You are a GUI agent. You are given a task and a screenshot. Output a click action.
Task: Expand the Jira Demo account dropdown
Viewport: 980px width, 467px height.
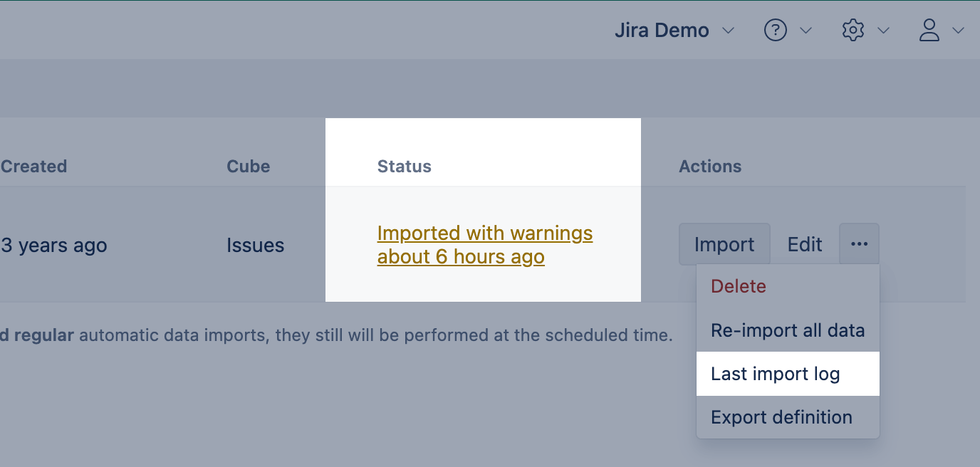coord(662,31)
